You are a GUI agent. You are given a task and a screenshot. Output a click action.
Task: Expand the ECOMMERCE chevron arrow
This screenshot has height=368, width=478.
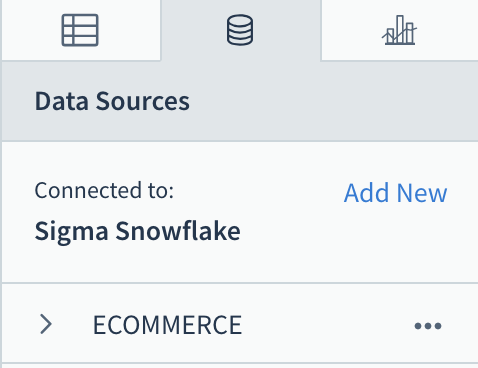coord(46,324)
